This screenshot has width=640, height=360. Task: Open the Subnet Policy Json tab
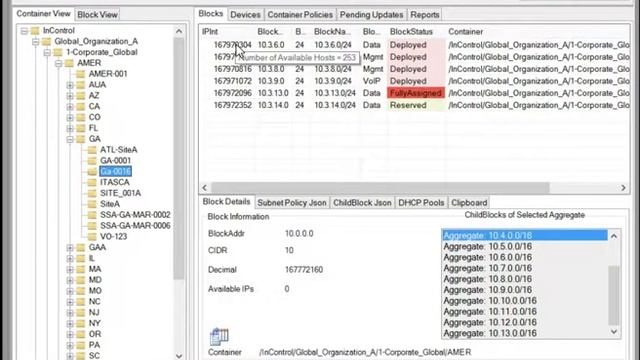[x=292, y=203]
